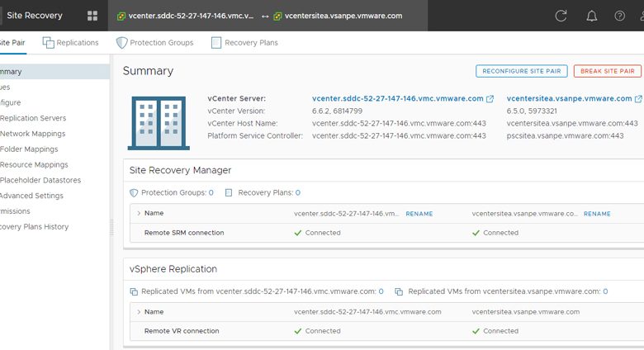This screenshot has height=350, width=644.
Task: Select Recovery Plans History in sidebar
Action: point(34,227)
